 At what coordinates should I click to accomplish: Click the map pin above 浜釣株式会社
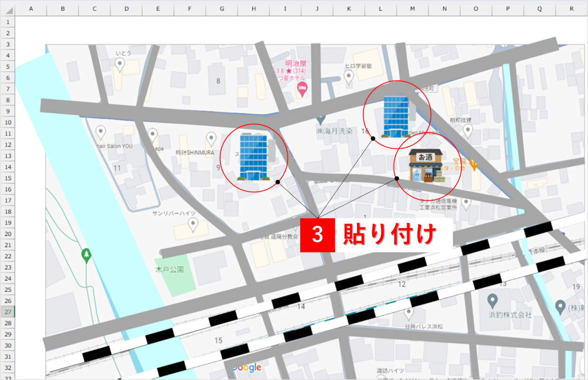tap(492, 300)
